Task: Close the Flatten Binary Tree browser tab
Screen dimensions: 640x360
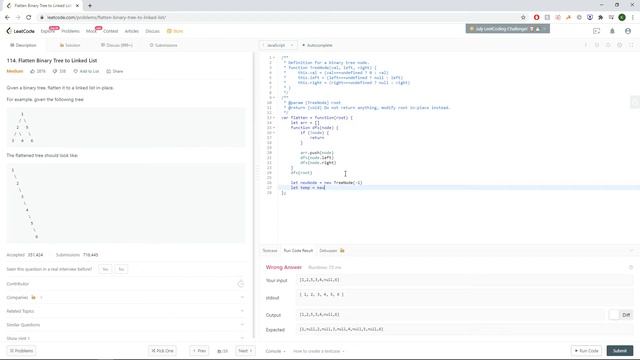Action: pos(77,6)
